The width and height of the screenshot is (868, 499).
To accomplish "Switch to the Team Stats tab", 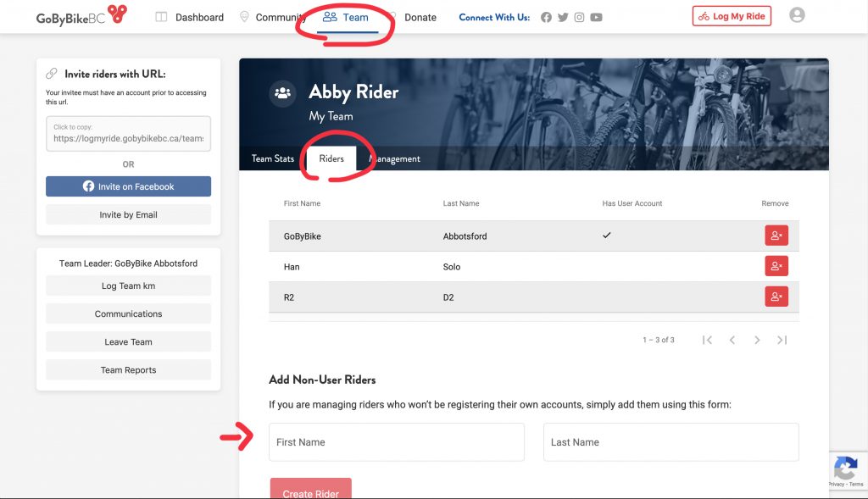I will (x=272, y=158).
